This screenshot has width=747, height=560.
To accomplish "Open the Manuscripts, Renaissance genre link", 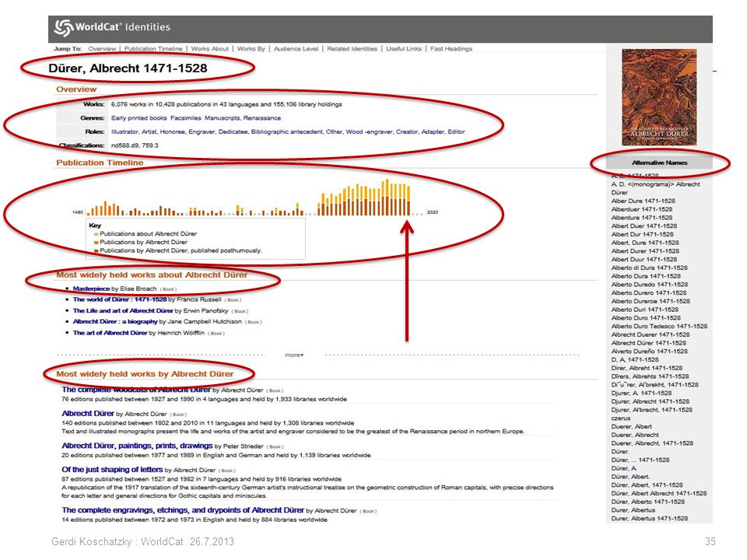I will [x=243, y=118].
